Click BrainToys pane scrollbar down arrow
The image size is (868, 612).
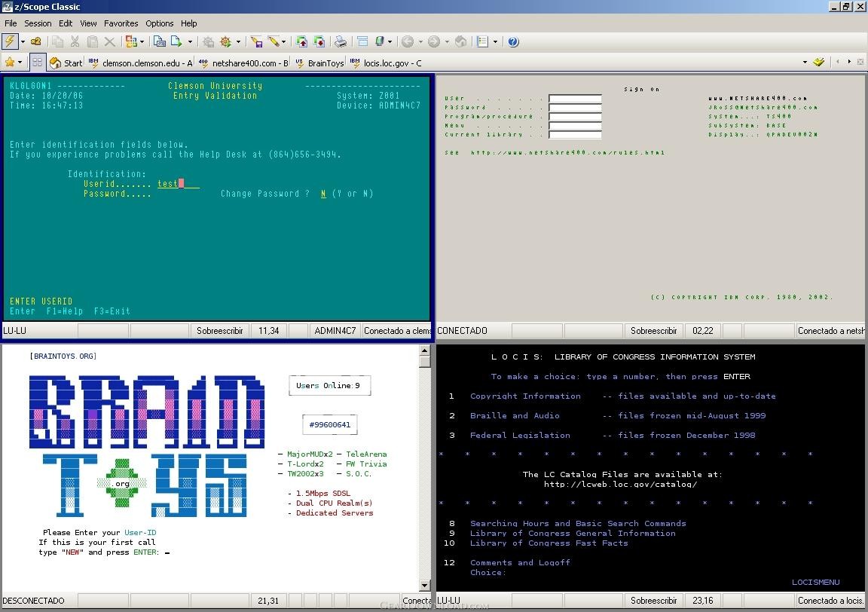tap(425, 586)
